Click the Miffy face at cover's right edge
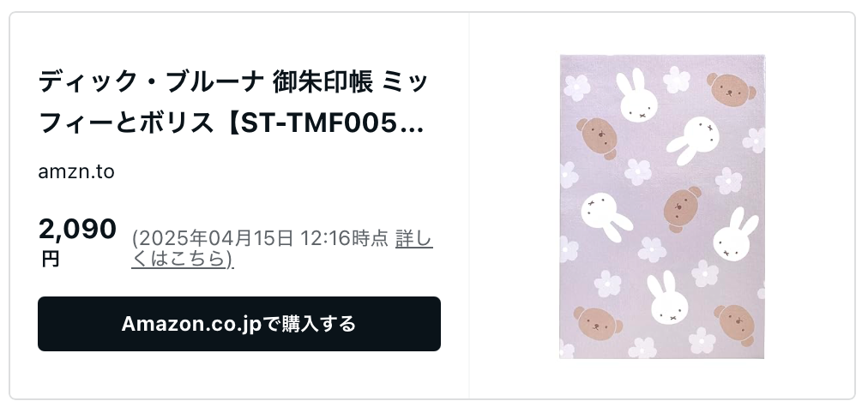 (734, 235)
